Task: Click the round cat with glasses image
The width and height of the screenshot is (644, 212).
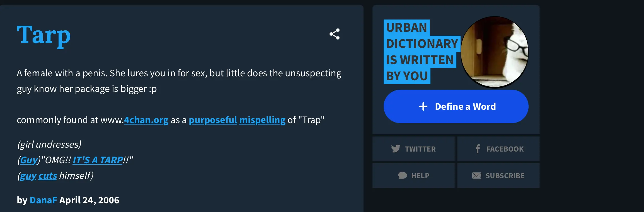Action: (x=494, y=52)
